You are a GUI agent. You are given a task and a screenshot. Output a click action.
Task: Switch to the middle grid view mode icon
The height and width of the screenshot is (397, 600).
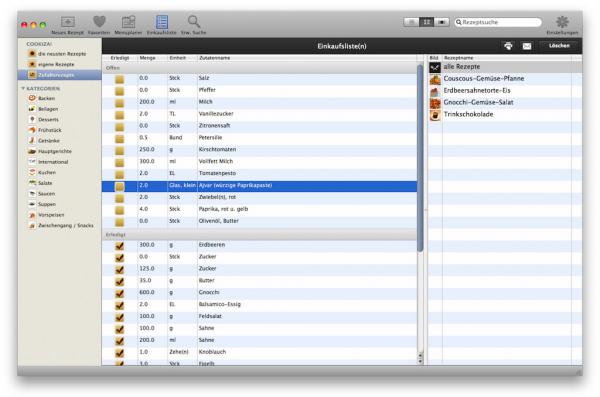(x=426, y=22)
